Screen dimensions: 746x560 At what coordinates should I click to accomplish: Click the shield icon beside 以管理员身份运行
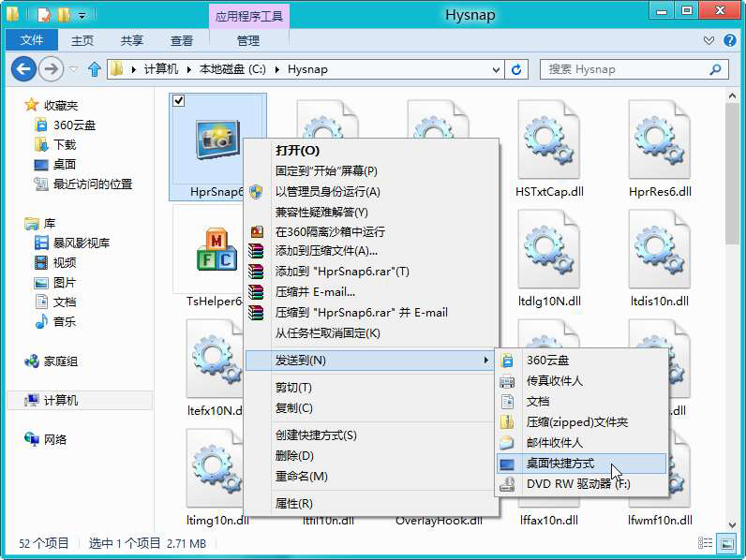point(256,192)
